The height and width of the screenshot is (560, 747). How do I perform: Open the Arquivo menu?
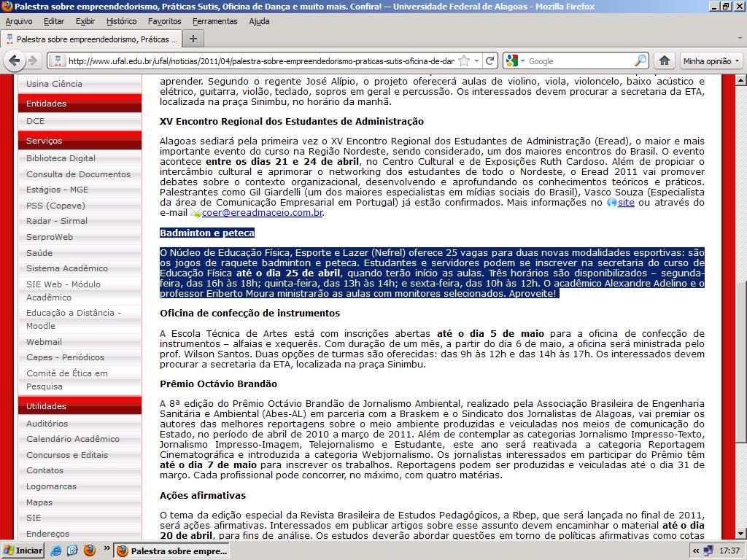(x=19, y=21)
